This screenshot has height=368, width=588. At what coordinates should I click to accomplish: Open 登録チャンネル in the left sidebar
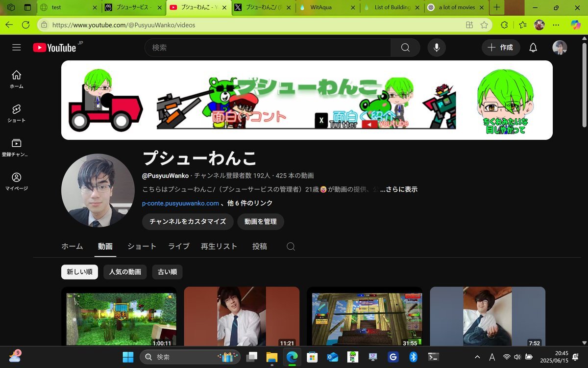click(17, 147)
